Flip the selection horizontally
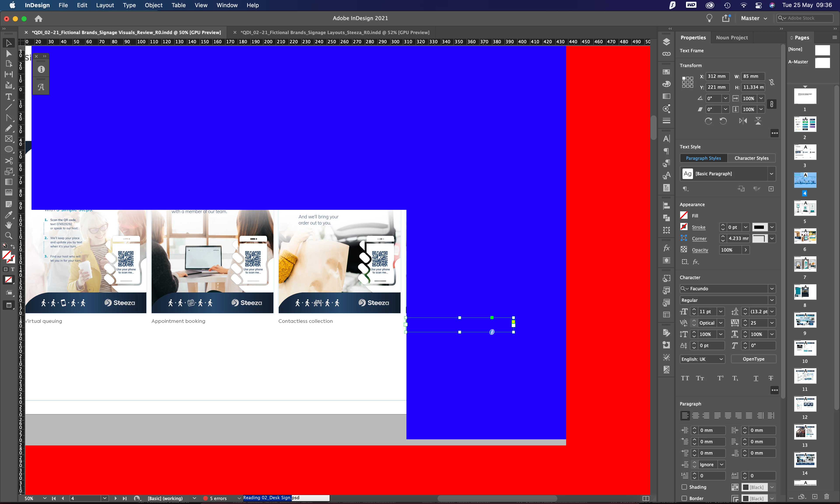 pyautogui.click(x=743, y=121)
